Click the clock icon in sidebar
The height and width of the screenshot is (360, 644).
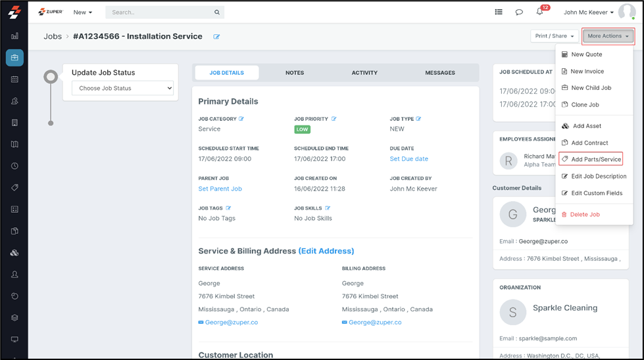14,166
